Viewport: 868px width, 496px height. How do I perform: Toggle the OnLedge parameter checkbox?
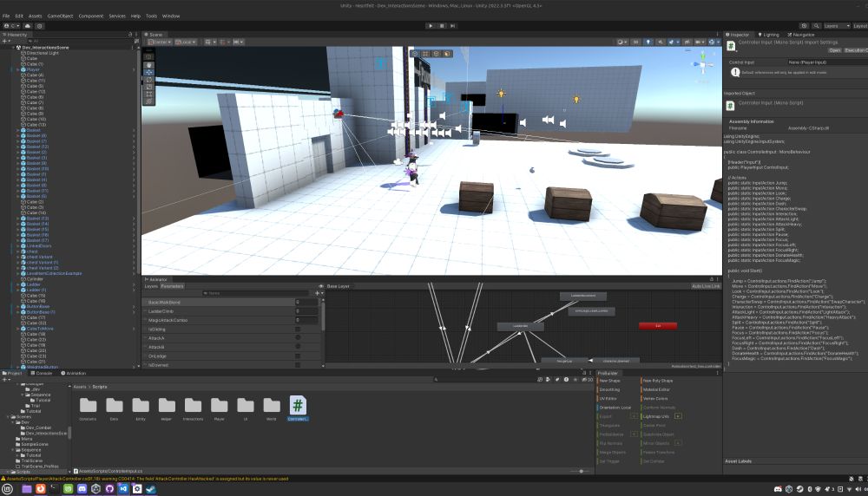point(298,356)
